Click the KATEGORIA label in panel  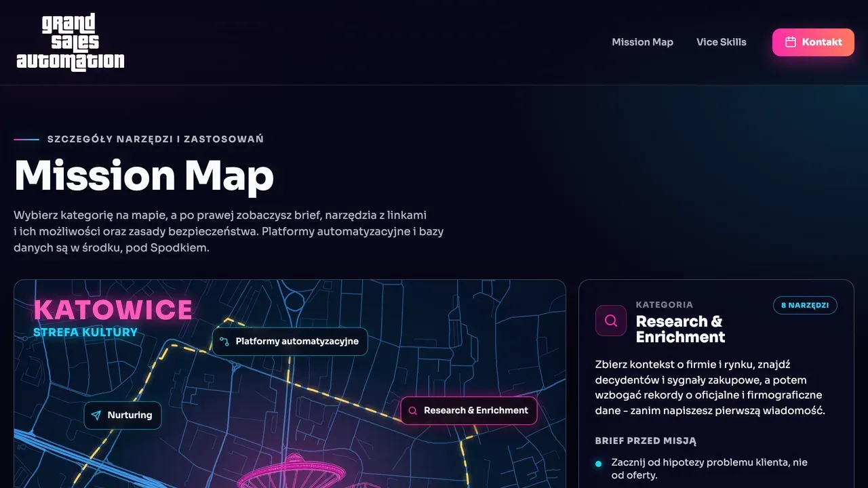[665, 304]
